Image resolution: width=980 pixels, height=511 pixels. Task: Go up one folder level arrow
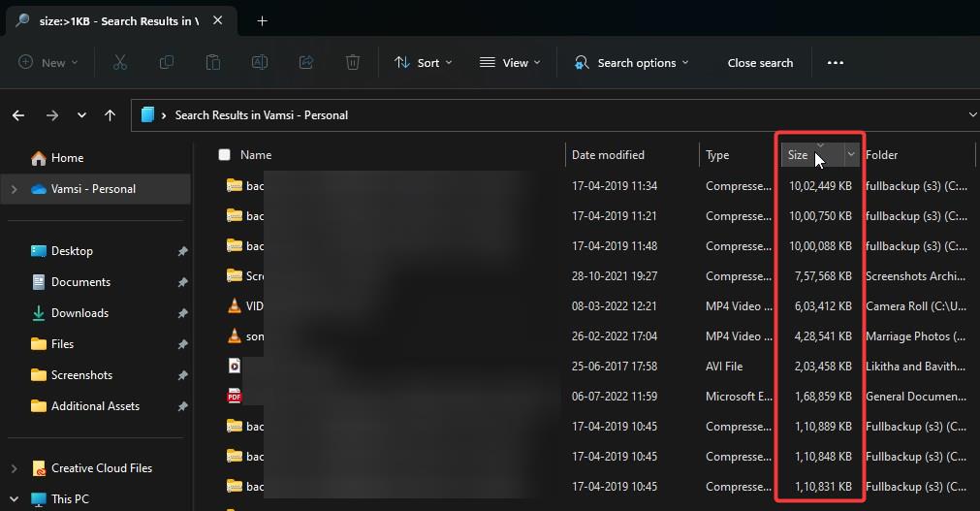point(110,115)
